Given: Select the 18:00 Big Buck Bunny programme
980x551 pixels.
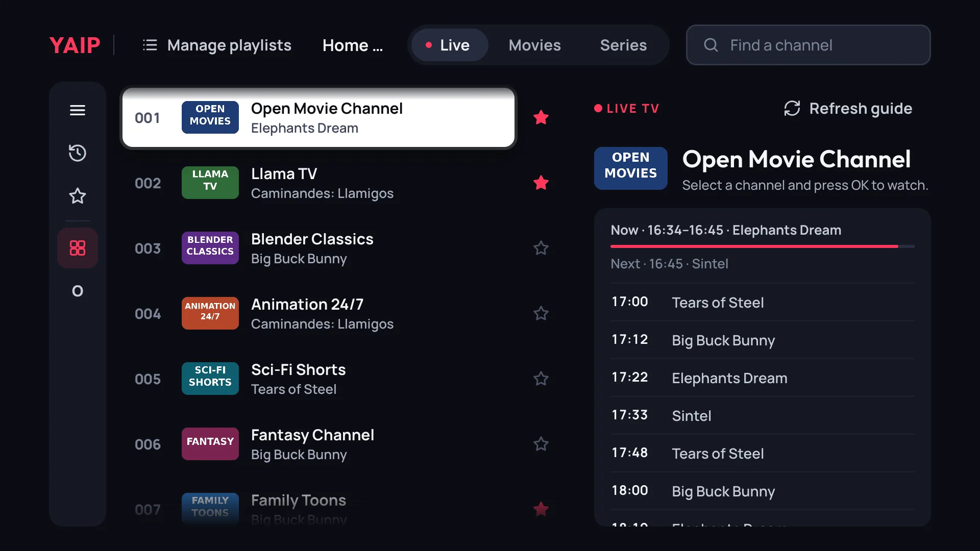Looking at the screenshot, I should pos(763,491).
